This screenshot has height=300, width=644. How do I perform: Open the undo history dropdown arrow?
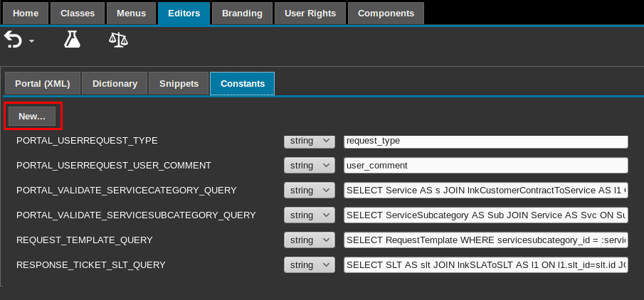click(31, 43)
